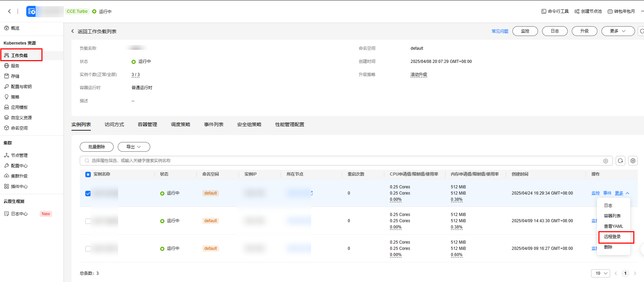Click the batch delete (批量删除) button

pyautogui.click(x=97, y=147)
